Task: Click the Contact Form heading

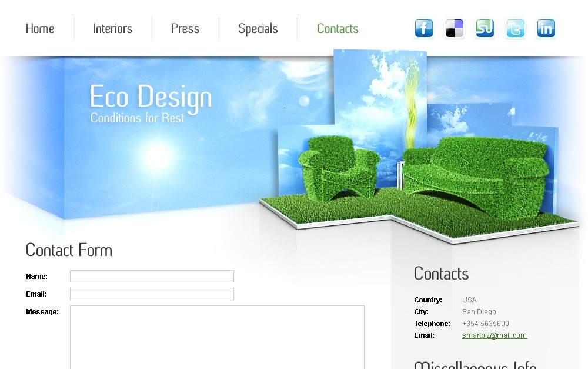Action: tap(69, 250)
